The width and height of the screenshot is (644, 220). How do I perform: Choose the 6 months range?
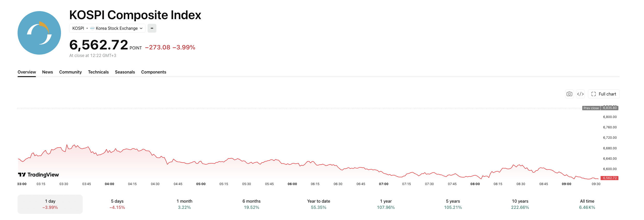[x=251, y=204]
